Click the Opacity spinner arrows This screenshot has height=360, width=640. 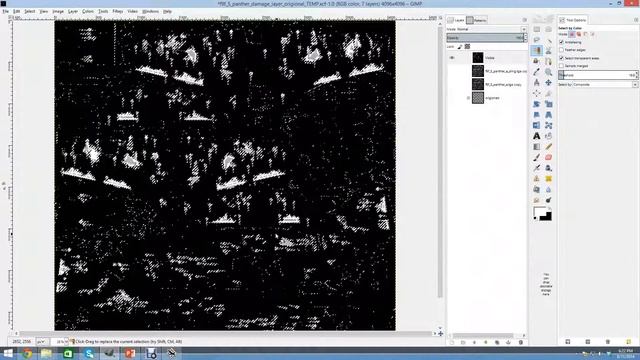(525, 38)
